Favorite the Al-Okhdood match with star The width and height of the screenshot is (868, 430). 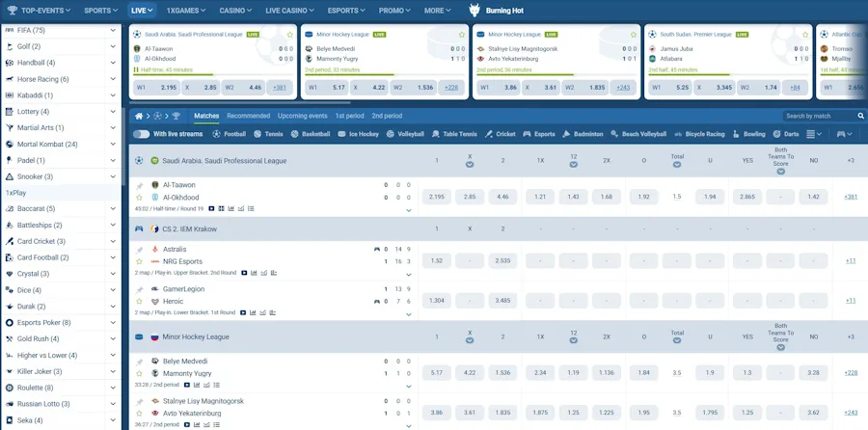point(139,197)
